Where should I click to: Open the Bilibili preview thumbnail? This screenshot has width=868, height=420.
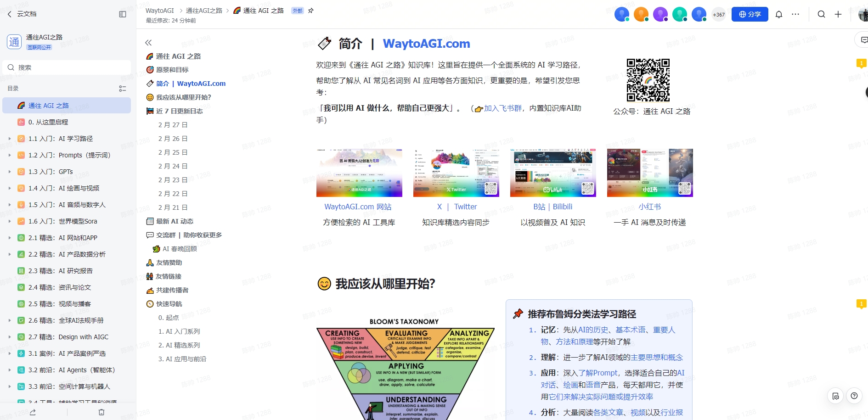point(553,173)
